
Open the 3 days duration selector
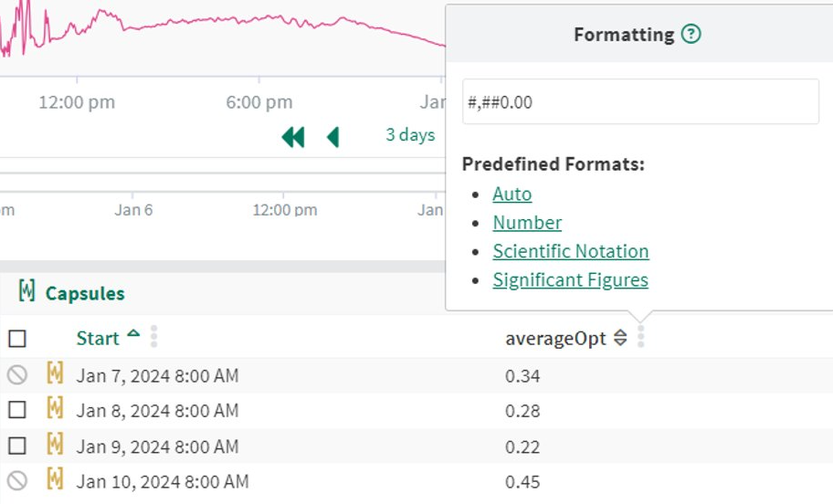coord(410,135)
